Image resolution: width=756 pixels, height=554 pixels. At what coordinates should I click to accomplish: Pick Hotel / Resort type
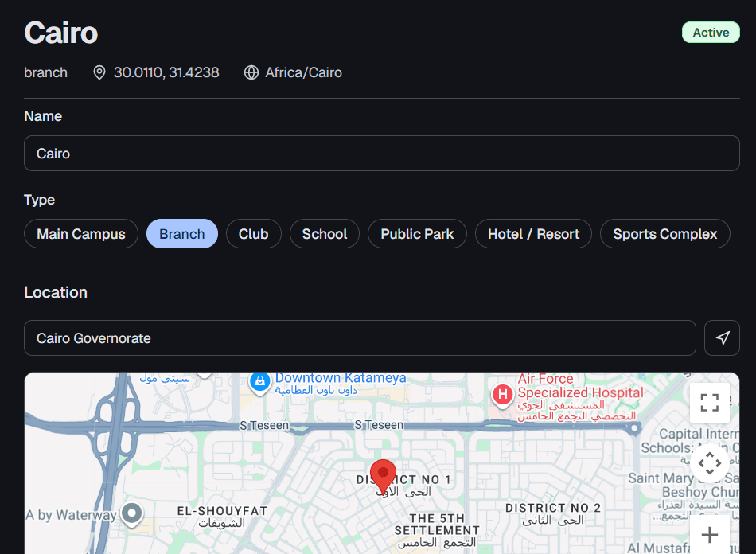[x=533, y=234]
